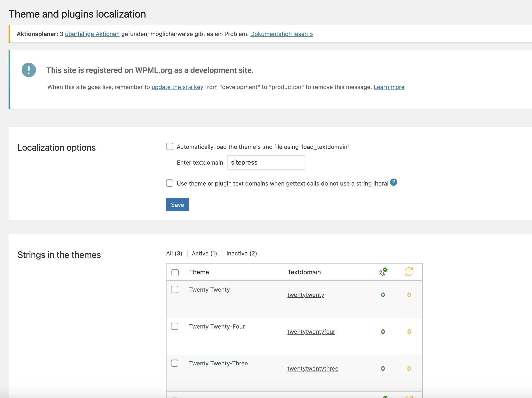Filter themes by Inactive (2)
This screenshot has height=398, width=532.
241,253
